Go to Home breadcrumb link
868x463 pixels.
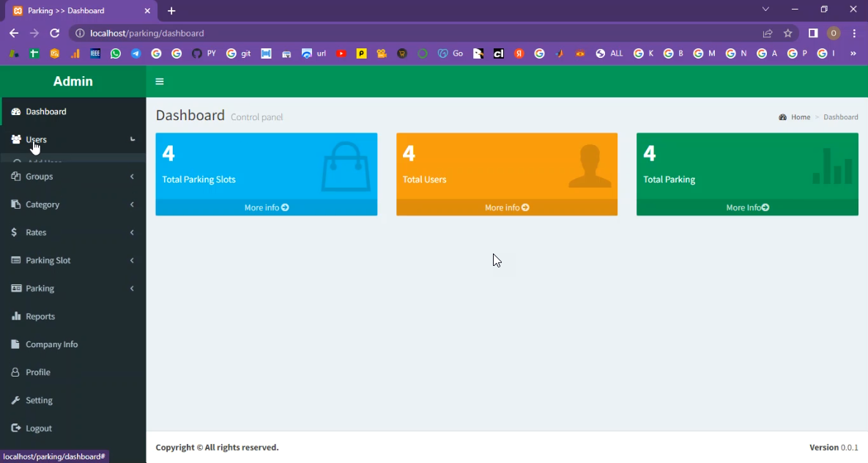[800, 117]
